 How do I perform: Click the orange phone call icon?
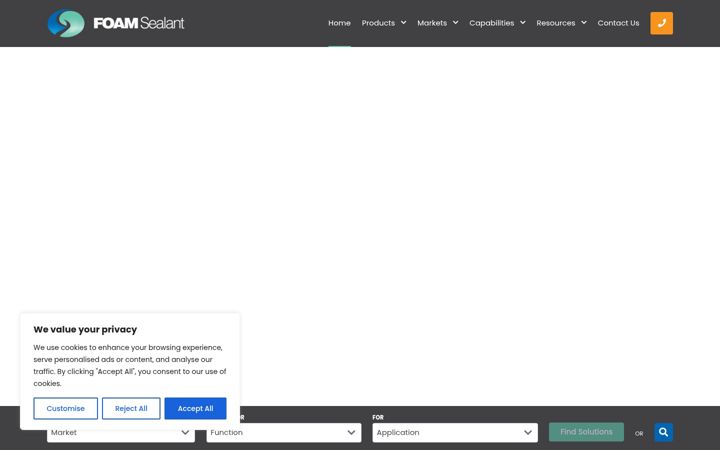[x=661, y=23]
